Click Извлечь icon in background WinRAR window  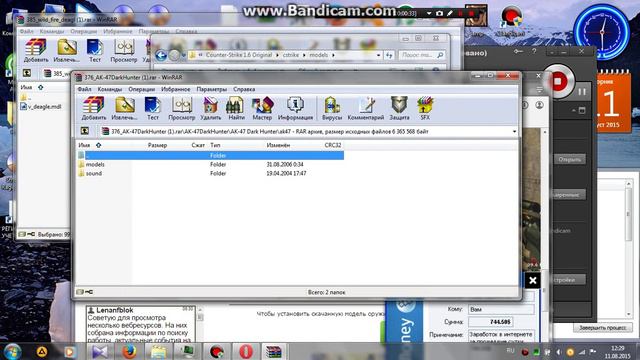[x=67, y=51]
